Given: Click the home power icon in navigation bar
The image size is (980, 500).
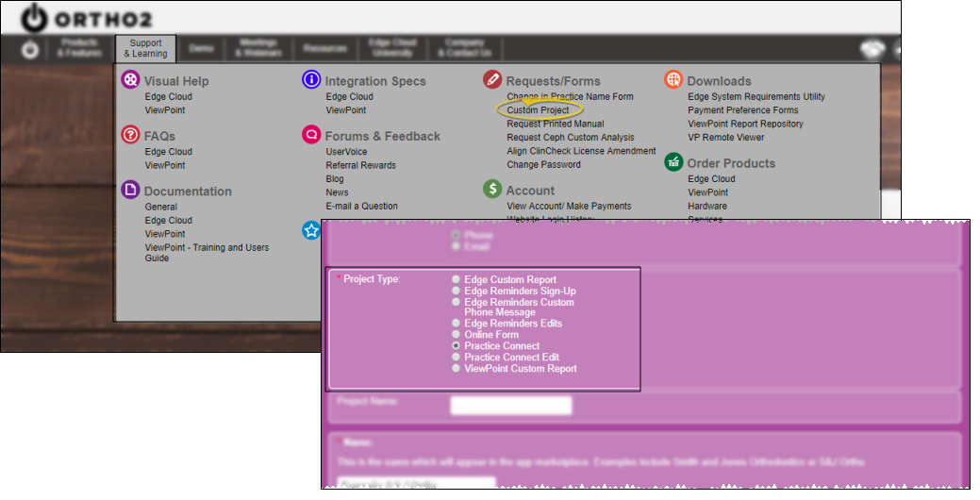Looking at the screenshot, I should coord(30,49).
